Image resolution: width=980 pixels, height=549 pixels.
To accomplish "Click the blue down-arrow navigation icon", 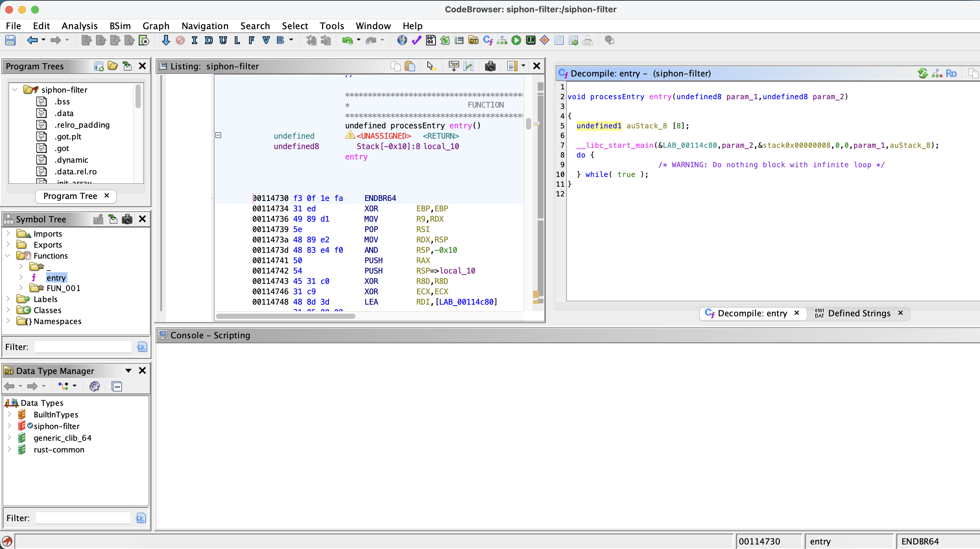I will [x=166, y=40].
